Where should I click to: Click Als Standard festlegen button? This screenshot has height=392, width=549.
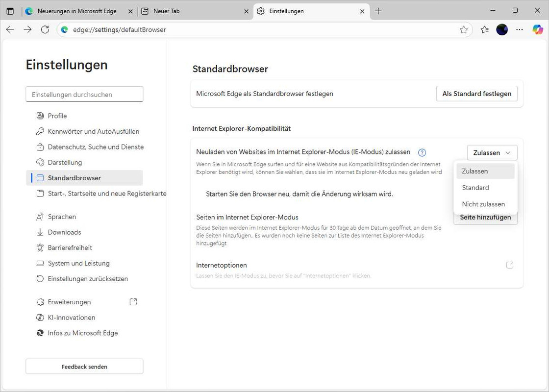[476, 94]
